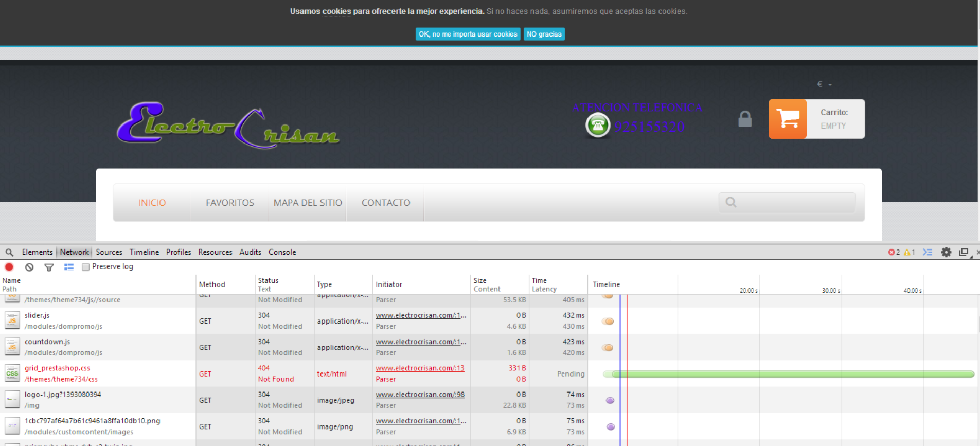Click the image file icon for logo-1.jpg

click(x=12, y=400)
